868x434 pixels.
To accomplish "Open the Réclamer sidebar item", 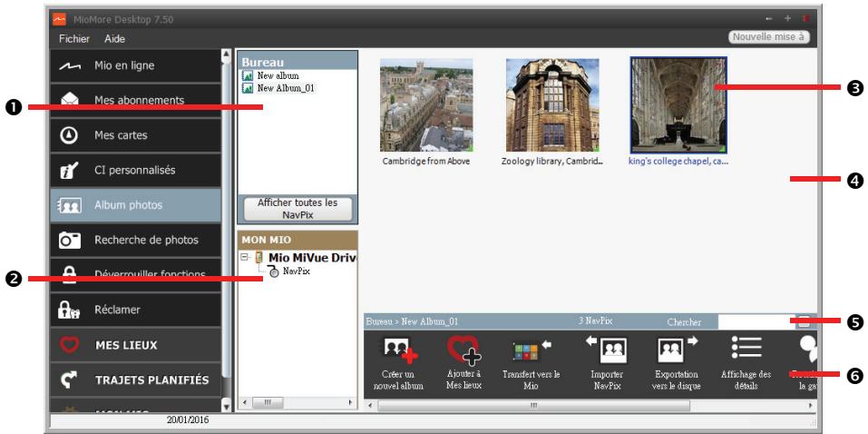I will (x=136, y=310).
